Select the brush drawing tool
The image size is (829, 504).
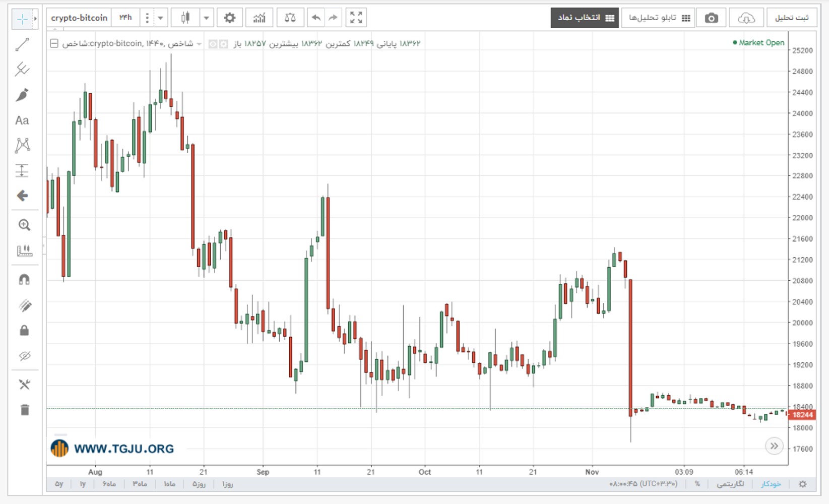pos(22,95)
